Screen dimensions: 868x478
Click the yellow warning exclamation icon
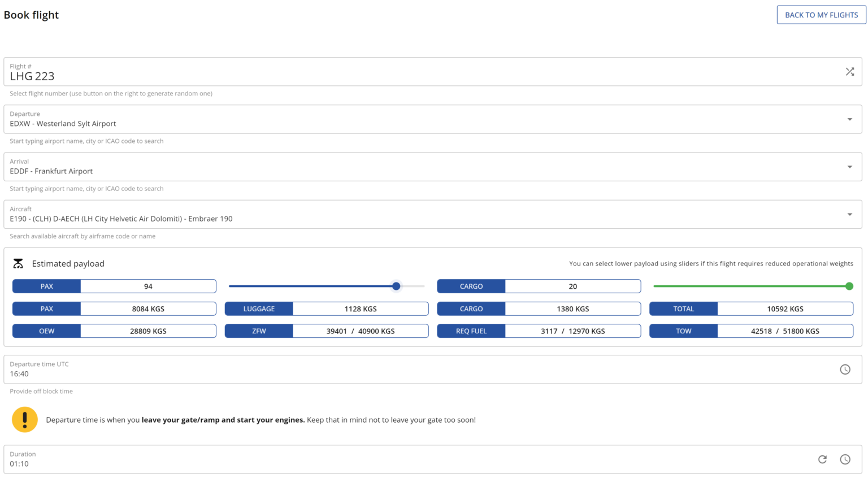[25, 420]
